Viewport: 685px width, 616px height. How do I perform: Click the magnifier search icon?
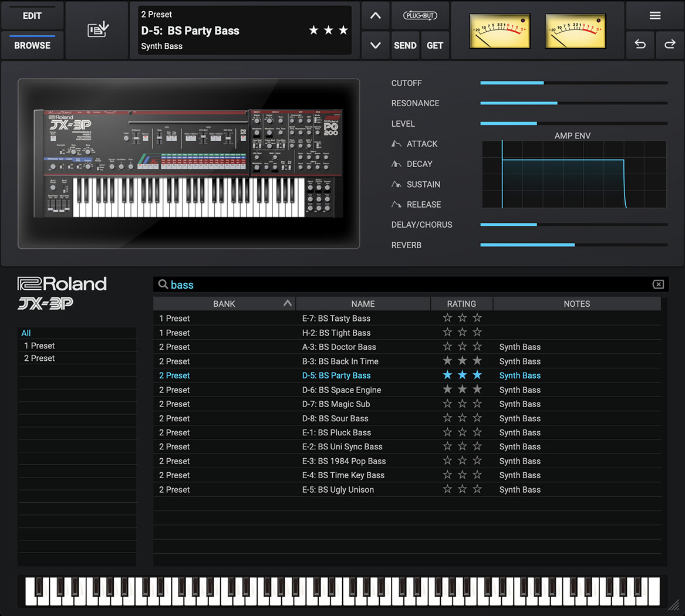163,284
